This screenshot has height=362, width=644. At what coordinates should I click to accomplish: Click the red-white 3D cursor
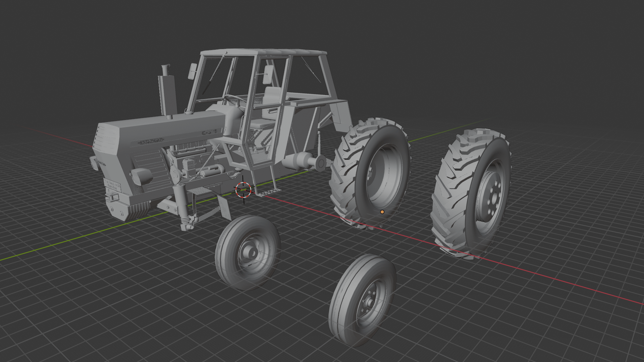click(243, 190)
